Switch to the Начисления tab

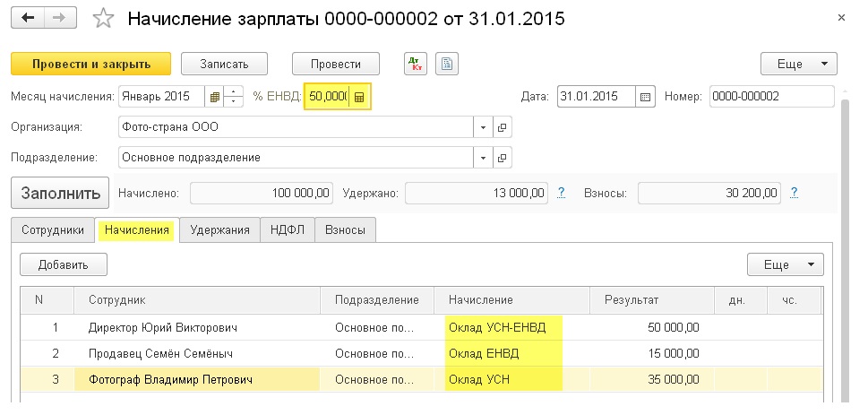(137, 230)
